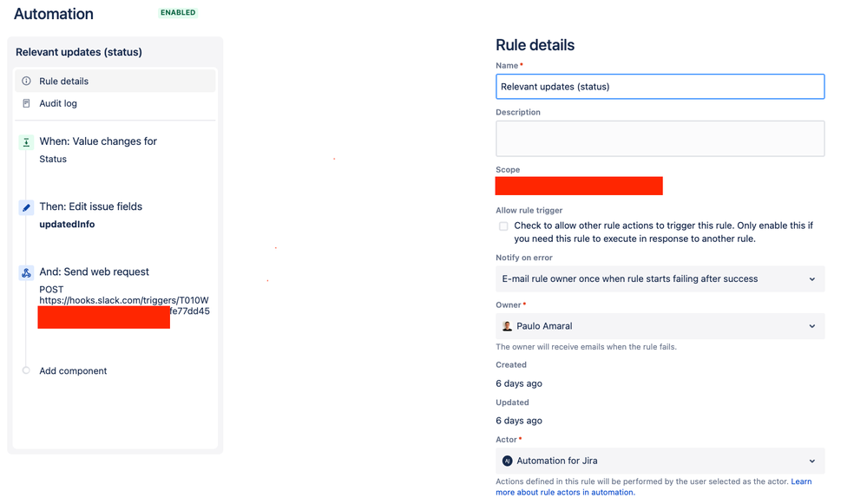
Task: Click the Automation for Jira robot avatar
Action: tap(508, 461)
